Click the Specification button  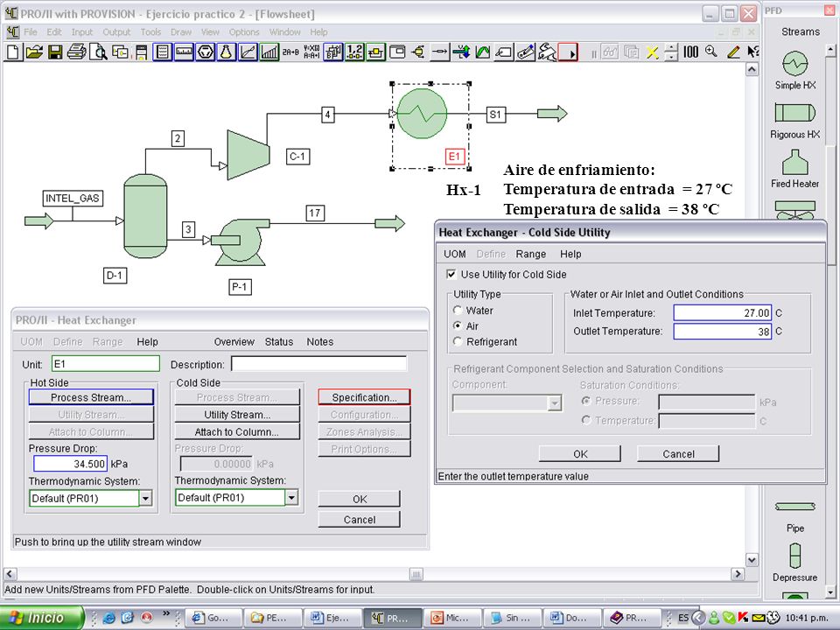pyautogui.click(x=364, y=397)
